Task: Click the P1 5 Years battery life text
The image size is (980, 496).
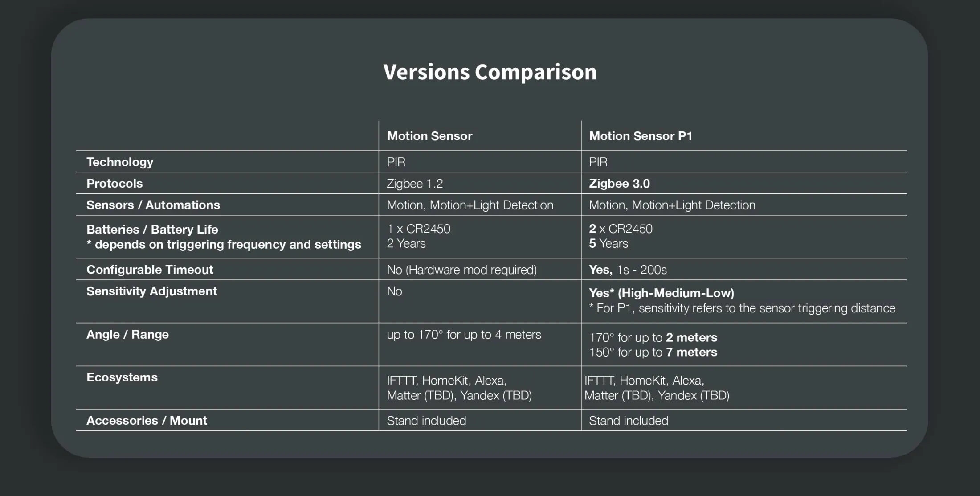Action: tap(608, 244)
